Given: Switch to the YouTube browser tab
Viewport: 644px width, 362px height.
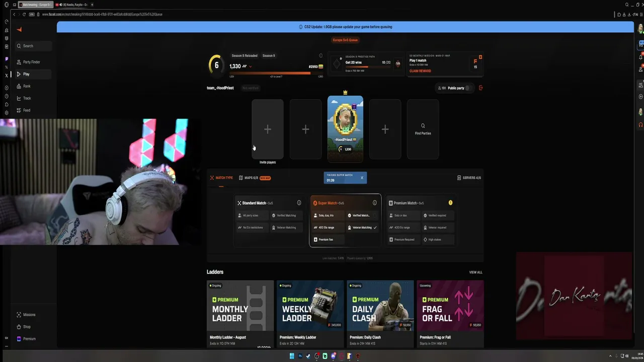Looking at the screenshot, I should 71,5.
